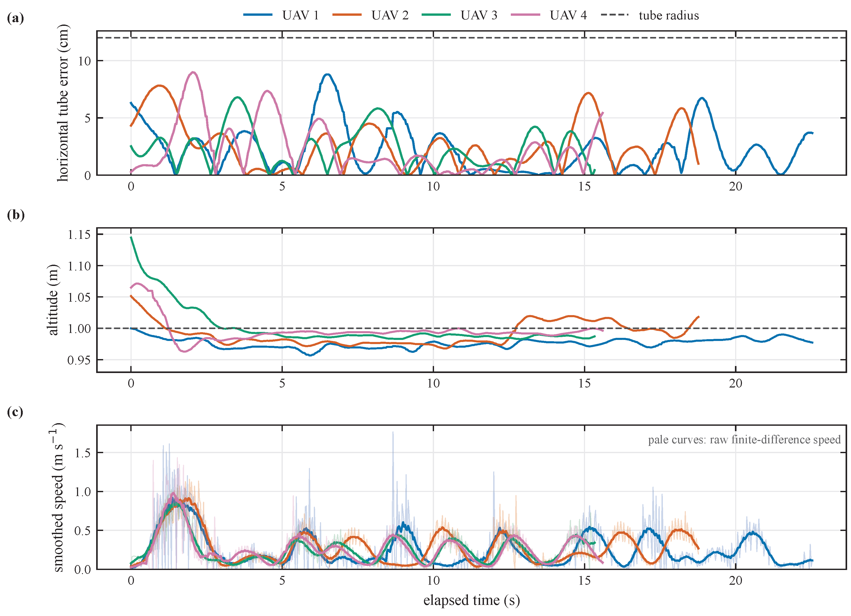Screen dimensions: 851x616
Task: Click the UAV 1 legend label
Action: pyautogui.click(x=301, y=16)
